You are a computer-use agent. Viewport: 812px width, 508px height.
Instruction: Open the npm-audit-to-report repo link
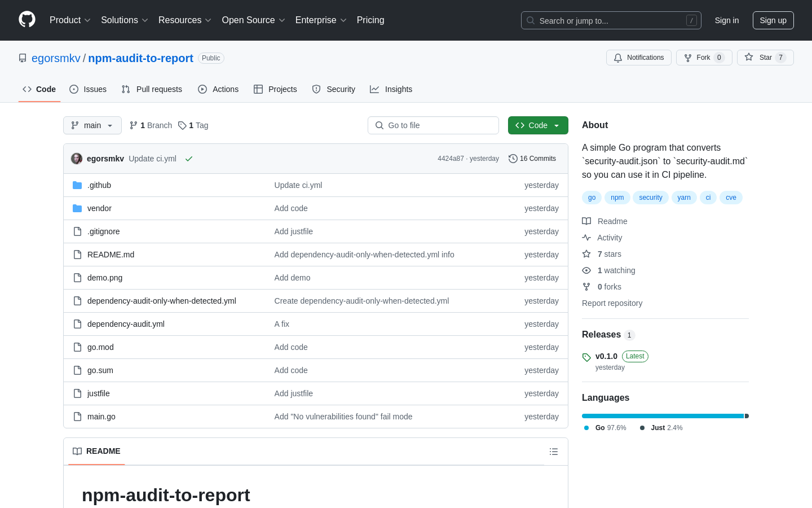(140, 58)
